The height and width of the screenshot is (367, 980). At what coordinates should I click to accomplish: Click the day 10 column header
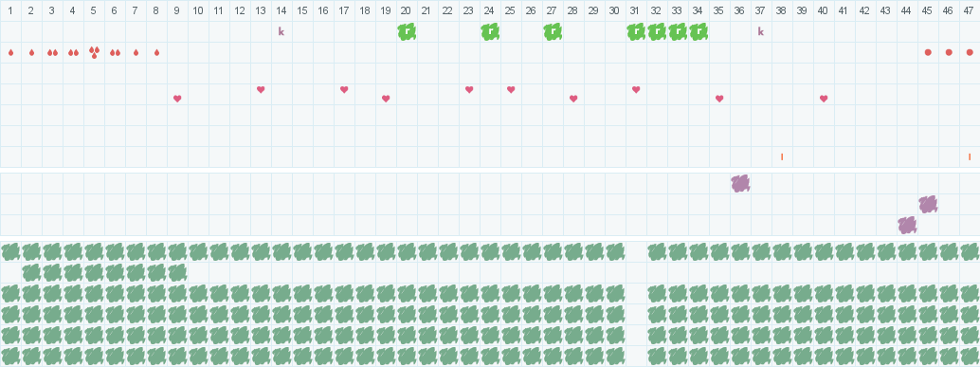click(197, 10)
